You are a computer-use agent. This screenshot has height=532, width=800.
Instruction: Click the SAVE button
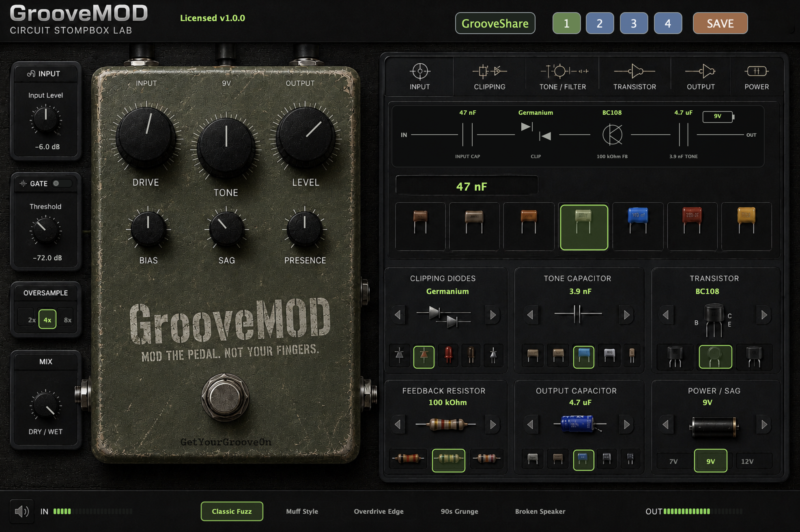(x=720, y=24)
